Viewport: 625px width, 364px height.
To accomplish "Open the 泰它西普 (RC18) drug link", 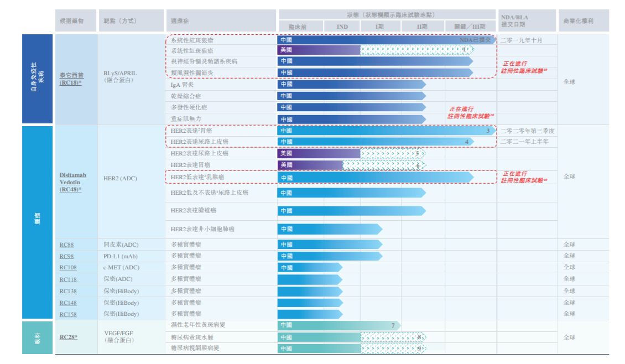I will 71,79.
